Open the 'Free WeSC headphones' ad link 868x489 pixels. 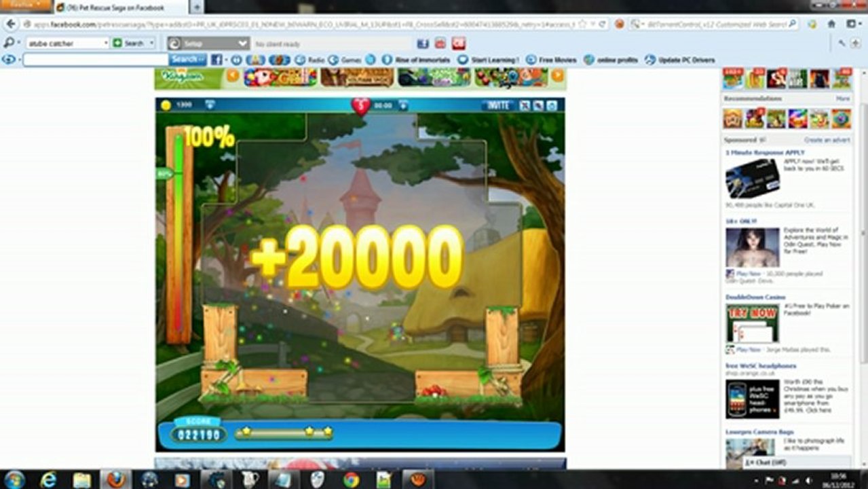(x=761, y=365)
